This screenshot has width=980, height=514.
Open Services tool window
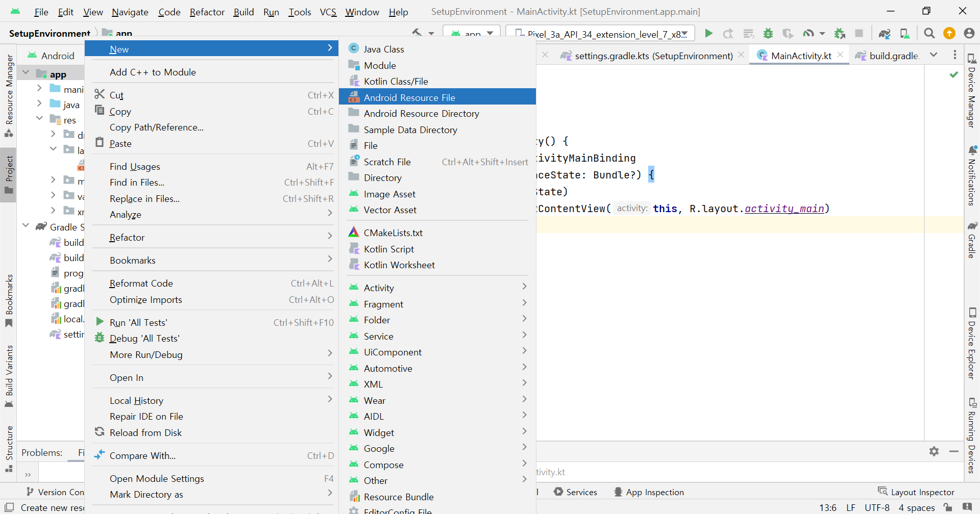(575, 492)
